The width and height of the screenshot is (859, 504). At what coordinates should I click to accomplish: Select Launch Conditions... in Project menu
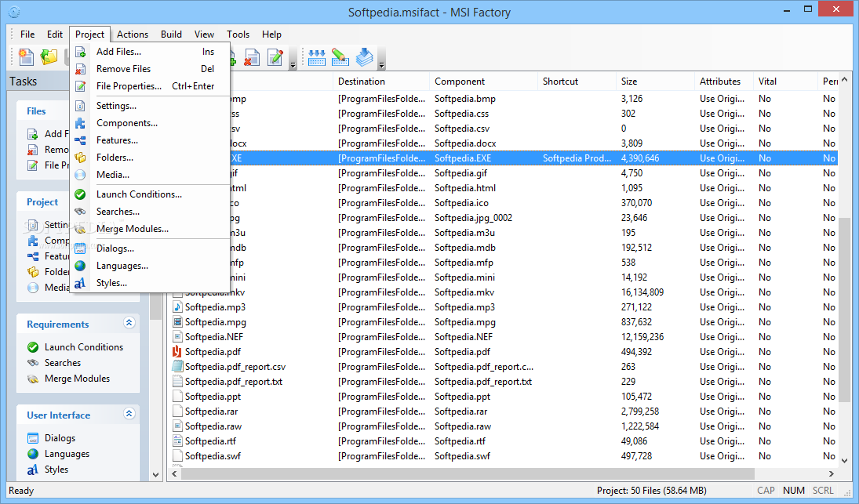tap(150, 194)
